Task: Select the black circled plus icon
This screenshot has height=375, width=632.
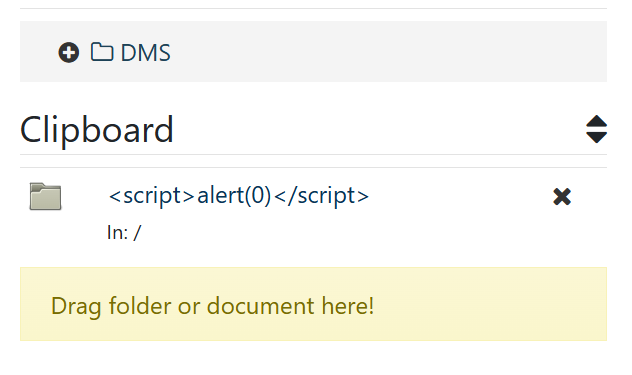Action: click(69, 52)
